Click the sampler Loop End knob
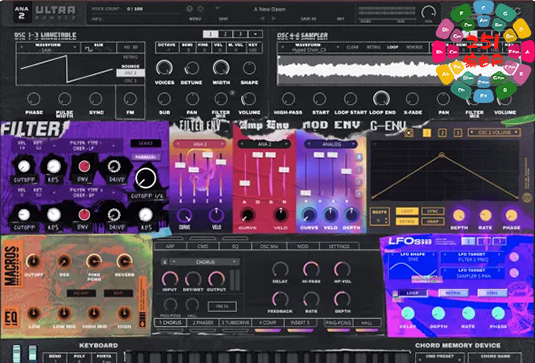The width and height of the screenshot is (535, 363). pyautogui.click(x=381, y=98)
